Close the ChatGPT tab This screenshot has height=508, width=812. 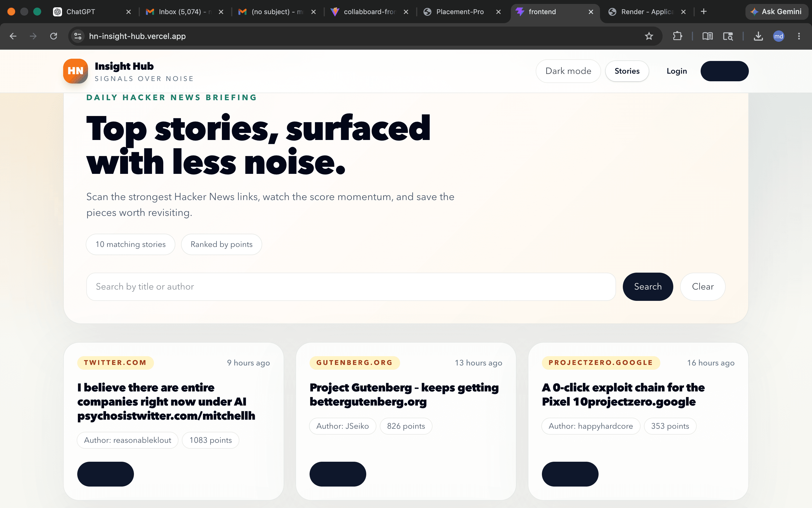129,12
